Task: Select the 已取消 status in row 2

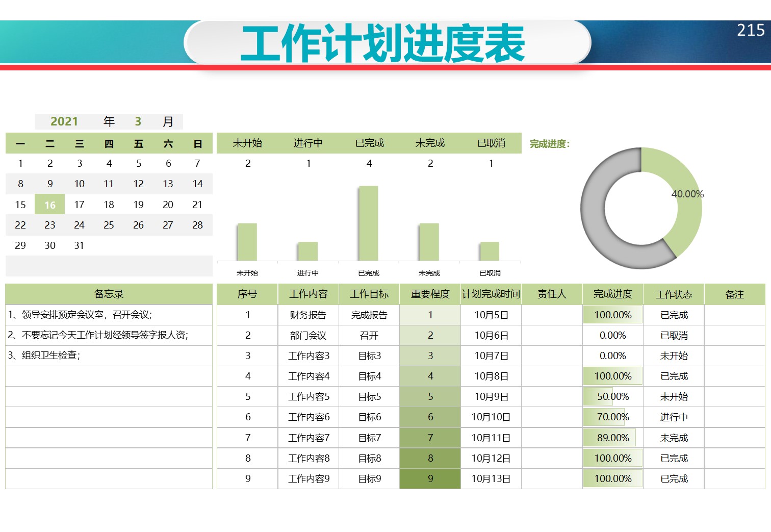Action: [x=674, y=335]
